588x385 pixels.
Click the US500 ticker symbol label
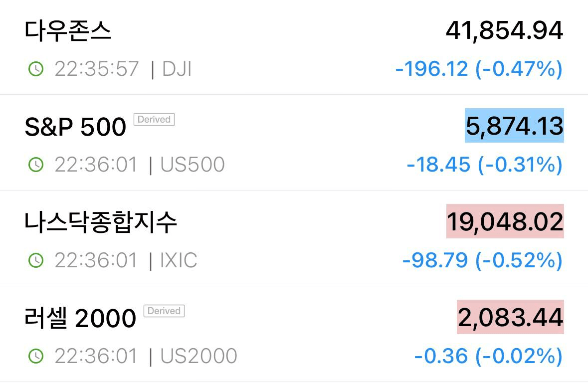(193, 165)
